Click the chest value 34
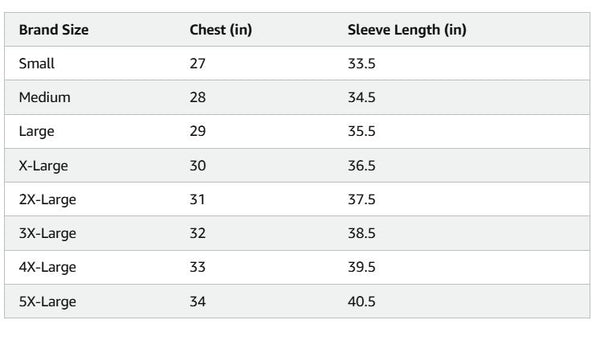 (x=198, y=302)
